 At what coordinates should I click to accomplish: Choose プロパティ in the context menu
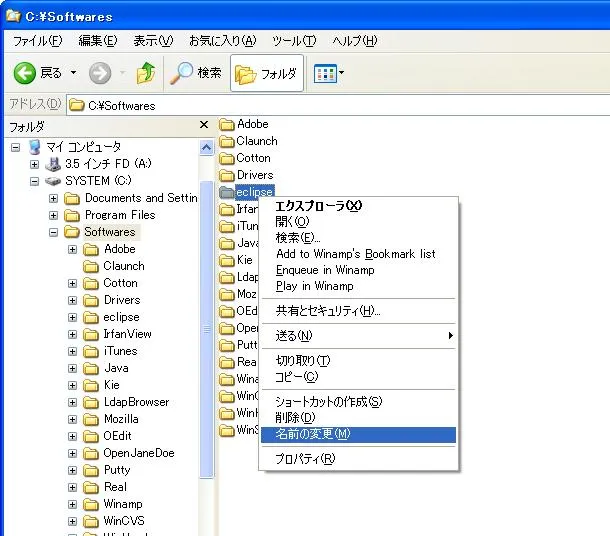click(x=305, y=459)
